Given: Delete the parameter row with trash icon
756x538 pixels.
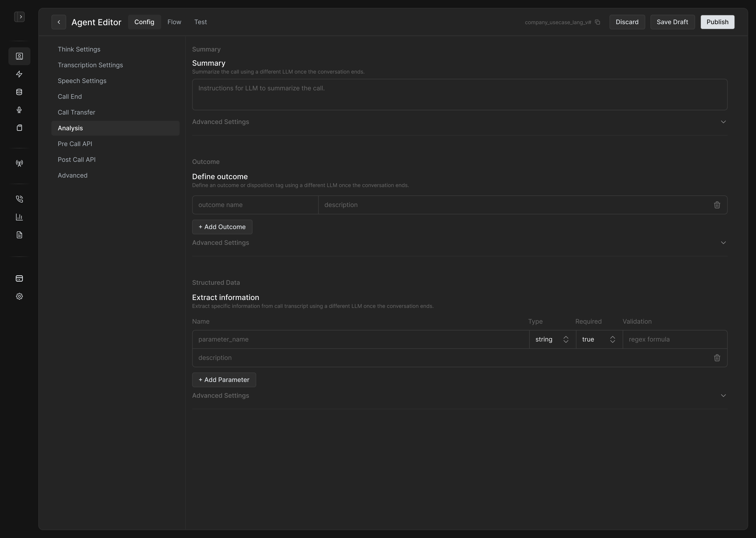Looking at the screenshot, I should pyautogui.click(x=717, y=358).
